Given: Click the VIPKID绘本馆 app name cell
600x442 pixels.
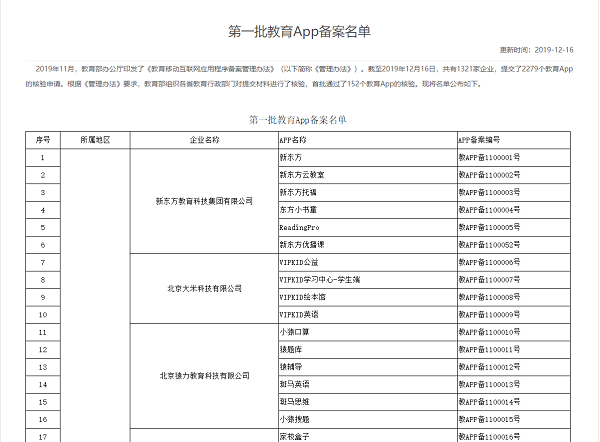Looking at the screenshot, I should (x=303, y=297).
